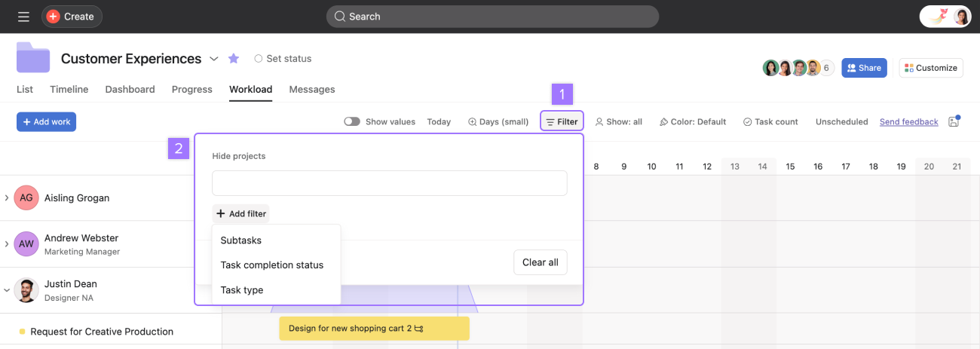Switch to the Timeline tab
Viewport: 980px width, 349px height.
(69, 89)
